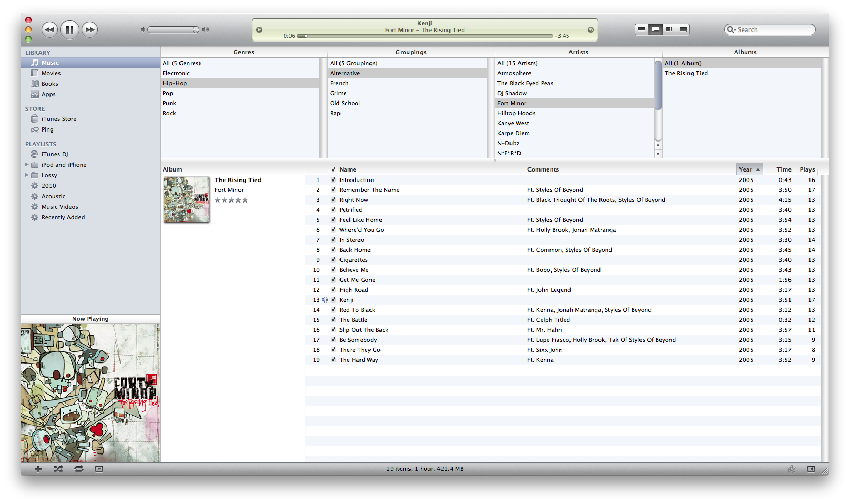Switch to Cover Flow view
This screenshot has height=504, width=850.
point(683,29)
